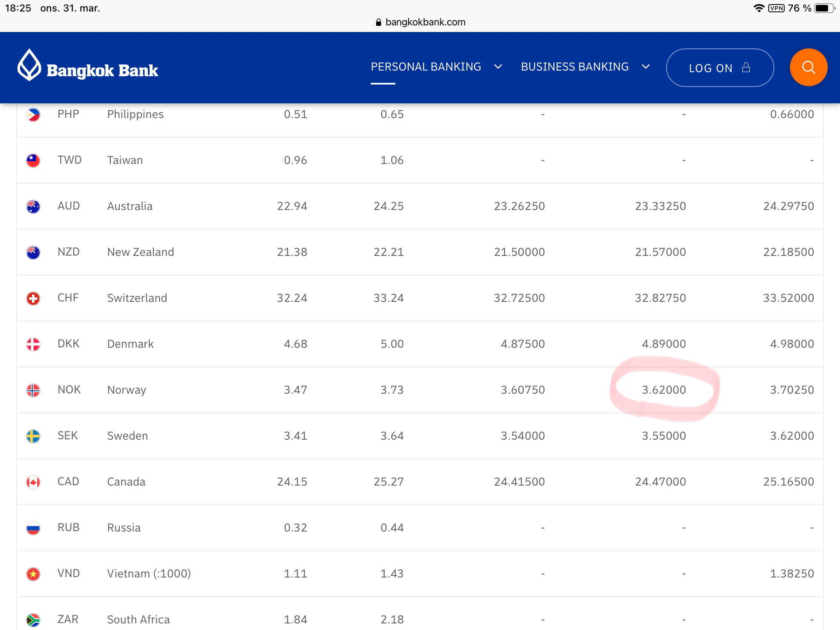Click the Denmark flag icon
Viewport: 840px width, 630px height.
click(33, 344)
